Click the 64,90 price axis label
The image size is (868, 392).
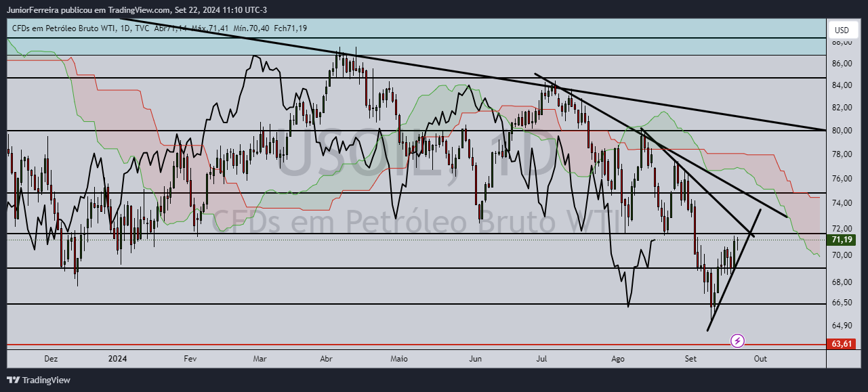pyautogui.click(x=842, y=326)
